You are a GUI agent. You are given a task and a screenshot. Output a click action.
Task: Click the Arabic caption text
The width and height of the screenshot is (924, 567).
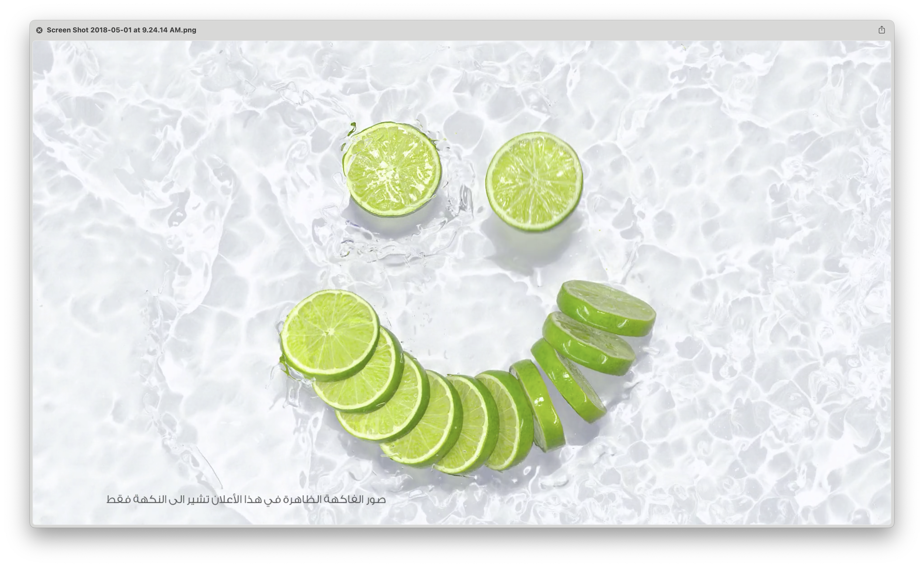pos(246,499)
